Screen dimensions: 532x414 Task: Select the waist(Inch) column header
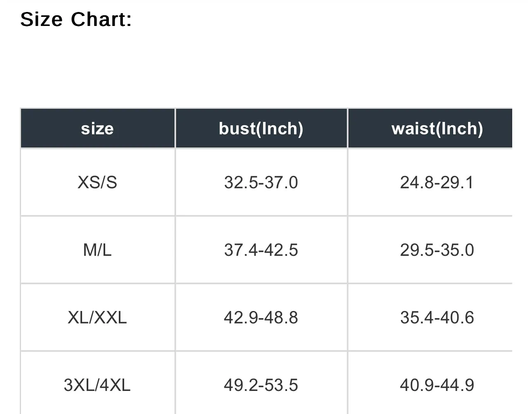pos(430,128)
